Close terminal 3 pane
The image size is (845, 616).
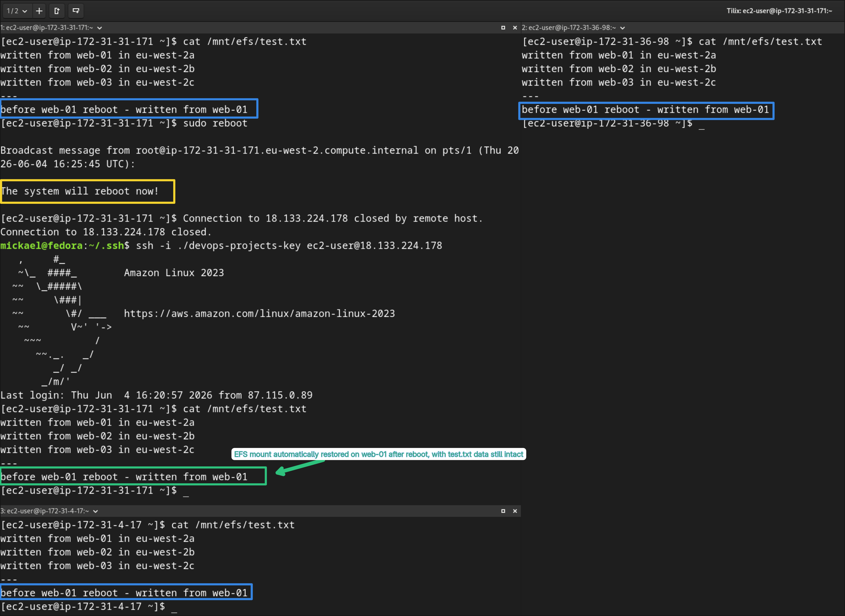(515, 511)
